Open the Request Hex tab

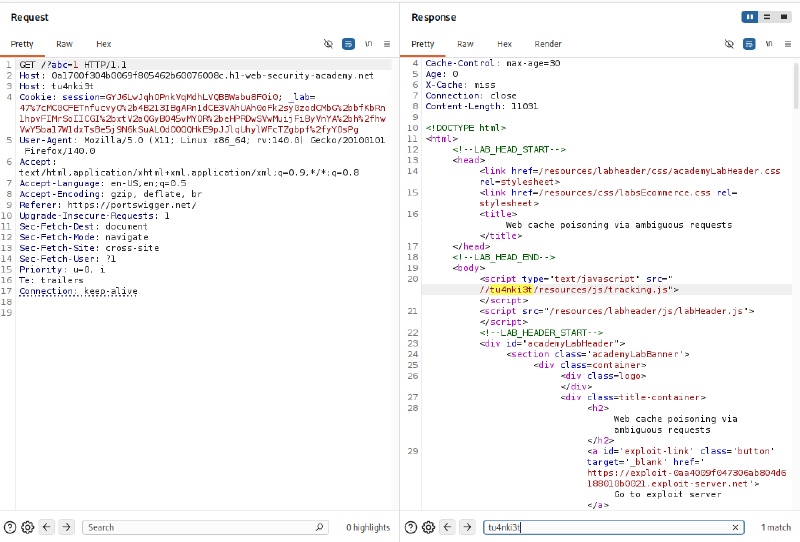tap(104, 44)
